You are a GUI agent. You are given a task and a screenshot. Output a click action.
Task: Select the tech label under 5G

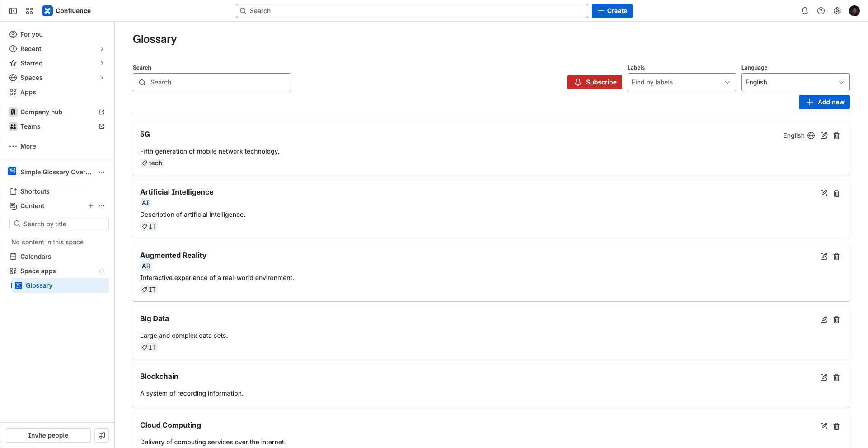click(x=152, y=163)
